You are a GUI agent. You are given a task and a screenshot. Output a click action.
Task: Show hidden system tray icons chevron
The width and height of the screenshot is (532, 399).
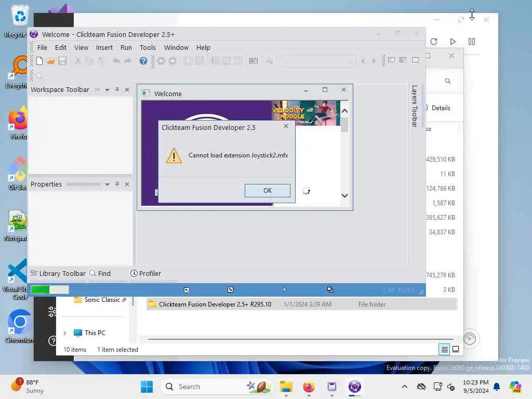click(x=404, y=387)
